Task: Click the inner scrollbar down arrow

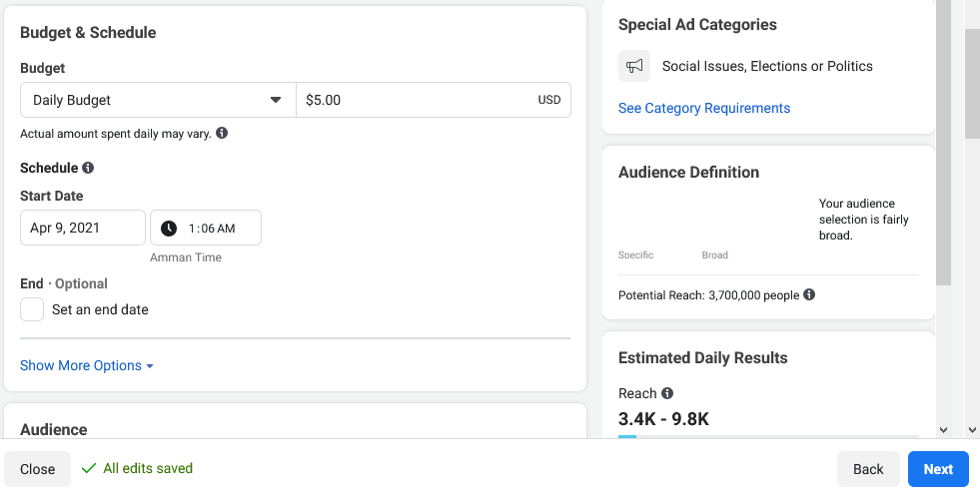Action: (x=944, y=429)
